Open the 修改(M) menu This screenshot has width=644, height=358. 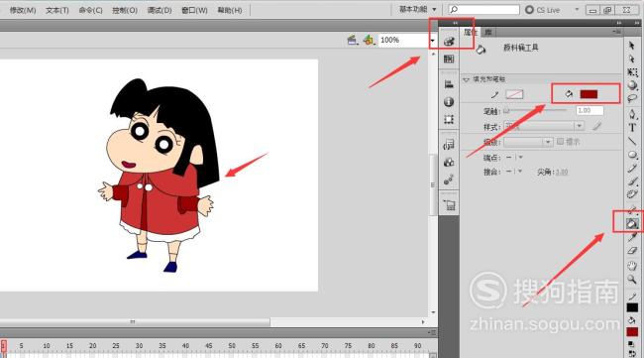(23, 10)
